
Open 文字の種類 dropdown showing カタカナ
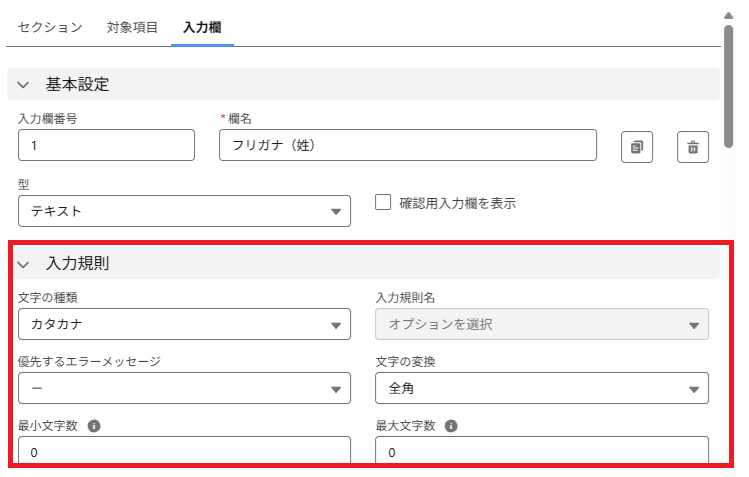click(x=184, y=324)
